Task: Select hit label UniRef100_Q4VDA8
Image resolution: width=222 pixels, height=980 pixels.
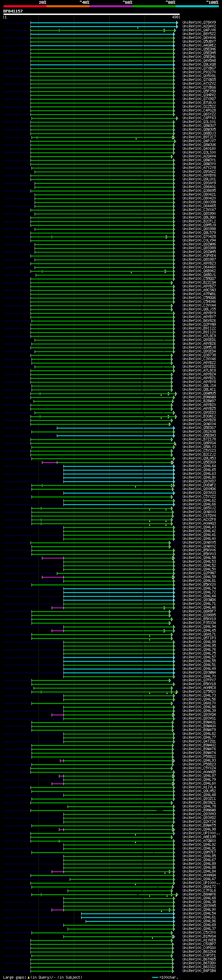Action: 199,61
